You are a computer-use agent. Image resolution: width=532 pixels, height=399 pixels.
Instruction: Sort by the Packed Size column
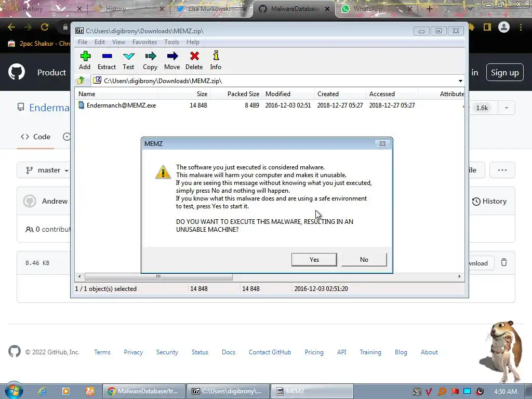pyautogui.click(x=236, y=94)
